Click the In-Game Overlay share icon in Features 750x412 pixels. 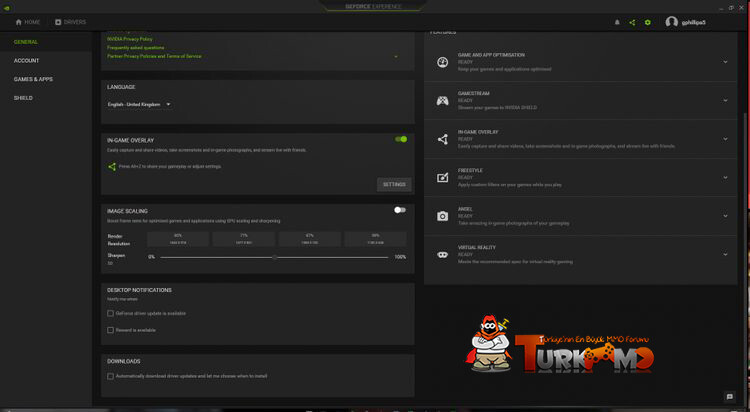[x=442, y=139]
